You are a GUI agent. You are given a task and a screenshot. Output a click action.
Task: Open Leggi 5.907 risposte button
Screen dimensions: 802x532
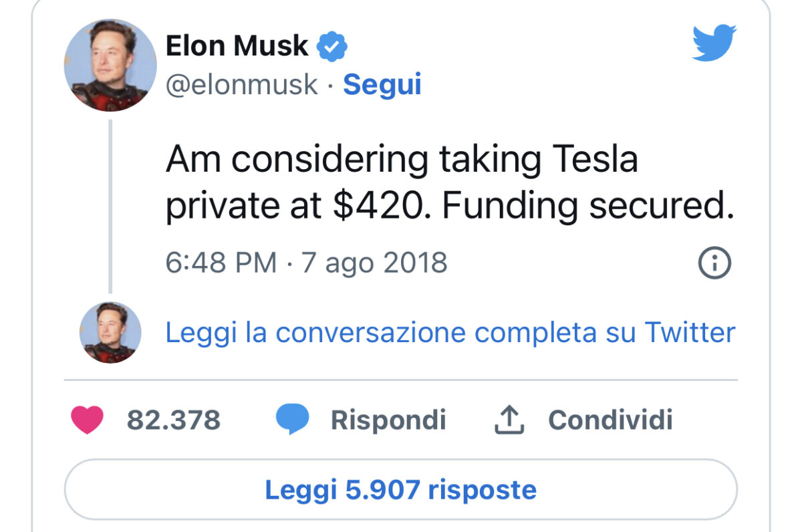pyautogui.click(x=401, y=489)
